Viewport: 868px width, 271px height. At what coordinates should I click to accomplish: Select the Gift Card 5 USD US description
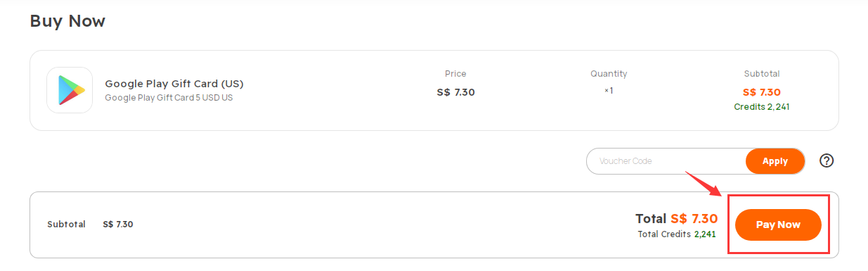tap(169, 98)
